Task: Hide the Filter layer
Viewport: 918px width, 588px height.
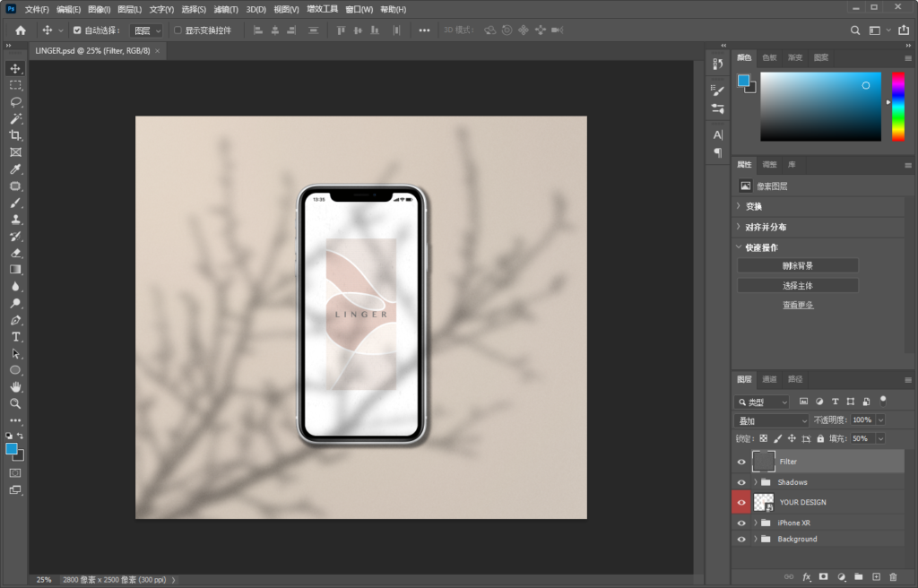Action: 741,463
